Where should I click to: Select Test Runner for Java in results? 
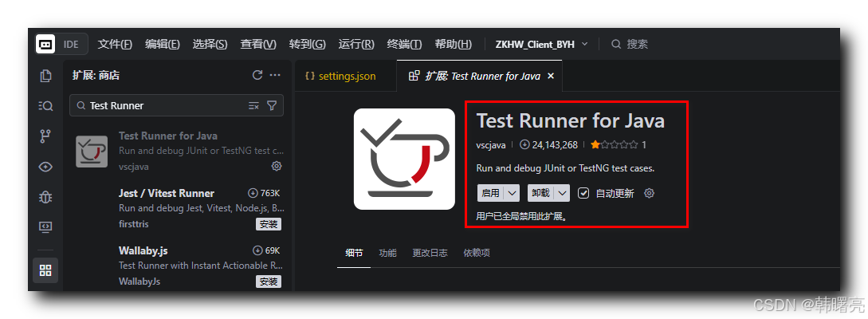(x=177, y=152)
